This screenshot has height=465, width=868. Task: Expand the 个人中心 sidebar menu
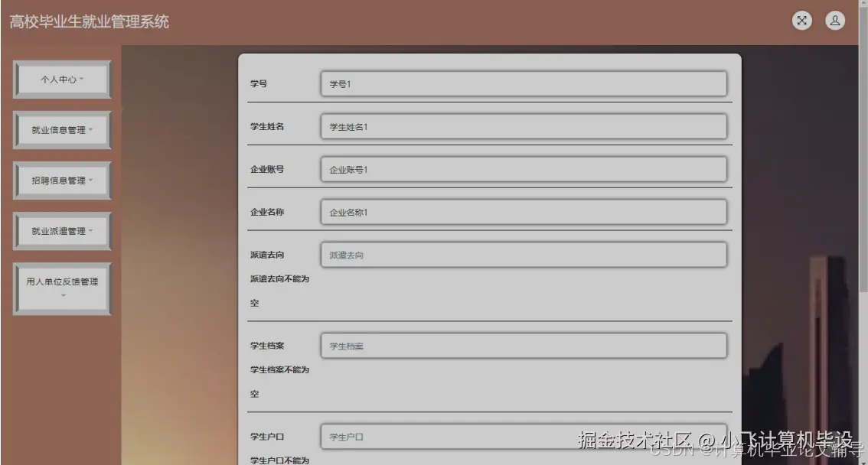(61, 79)
